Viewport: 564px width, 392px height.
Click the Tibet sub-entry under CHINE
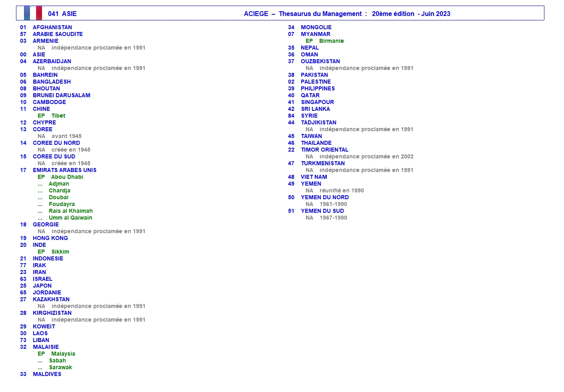[x=58, y=116]
